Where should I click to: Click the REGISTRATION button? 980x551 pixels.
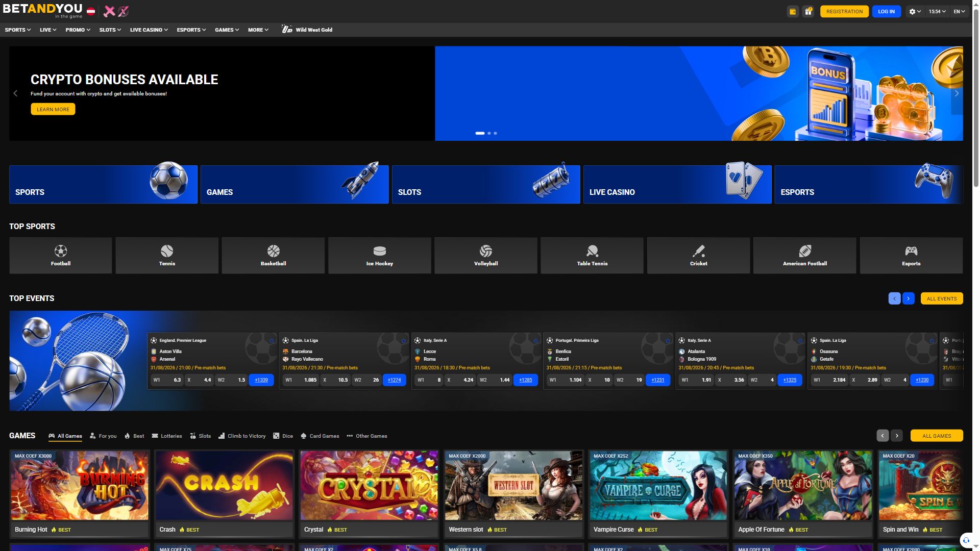coord(844,11)
